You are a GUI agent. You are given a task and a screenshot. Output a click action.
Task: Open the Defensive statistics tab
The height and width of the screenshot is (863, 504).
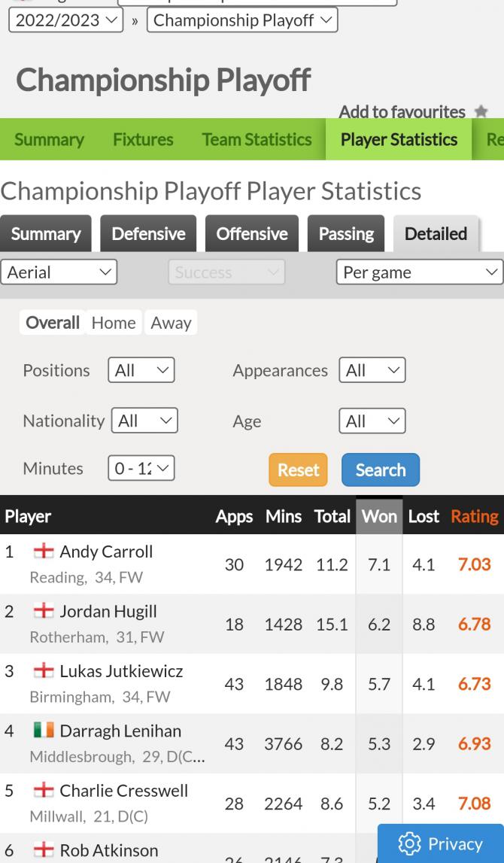point(148,234)
